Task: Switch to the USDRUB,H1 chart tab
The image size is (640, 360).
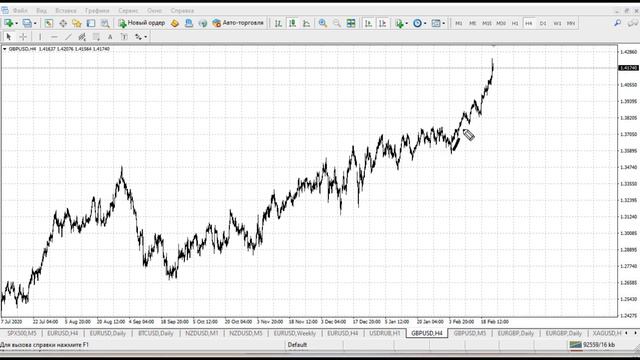Action: (x=384, y=333)
